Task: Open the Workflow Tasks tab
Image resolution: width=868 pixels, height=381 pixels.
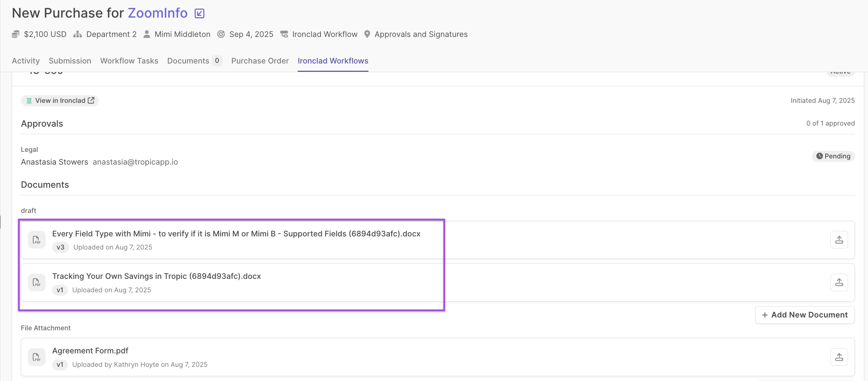Action: [129, 61]
